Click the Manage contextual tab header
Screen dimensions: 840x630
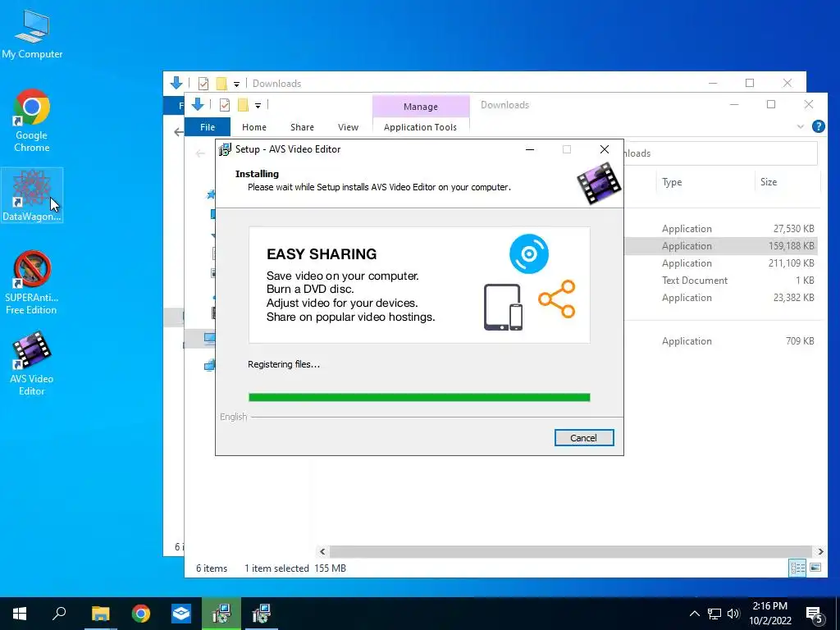(x=421, y=106)
